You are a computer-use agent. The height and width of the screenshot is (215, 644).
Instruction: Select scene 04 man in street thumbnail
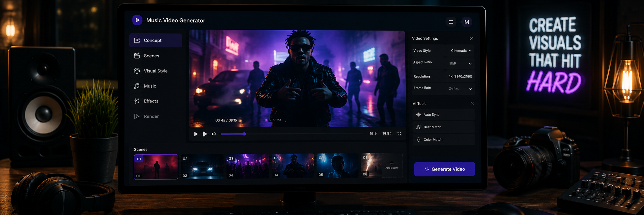tap(293, 166)
